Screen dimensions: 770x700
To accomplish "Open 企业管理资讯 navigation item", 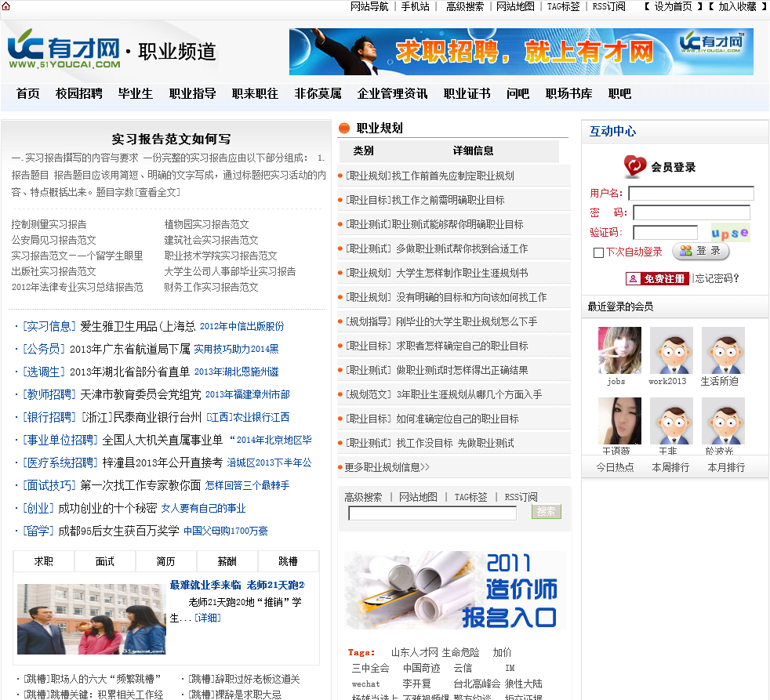I will [392, 93].
